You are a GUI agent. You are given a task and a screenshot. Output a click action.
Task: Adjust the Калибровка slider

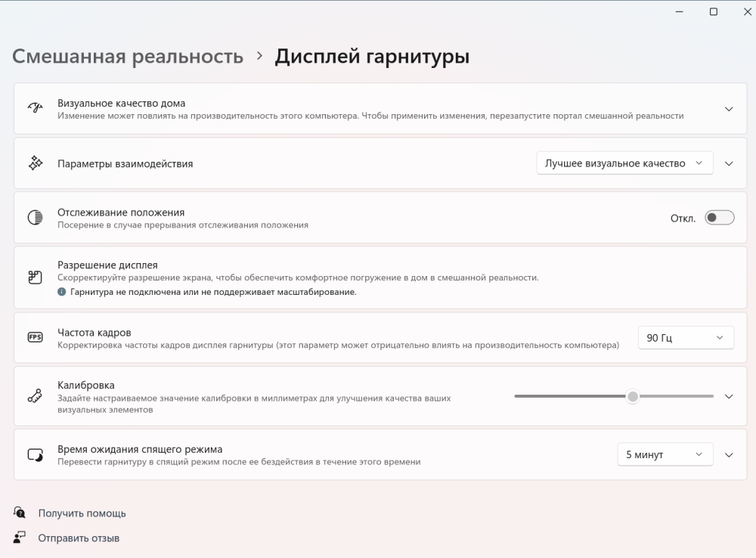click(633, 395)
